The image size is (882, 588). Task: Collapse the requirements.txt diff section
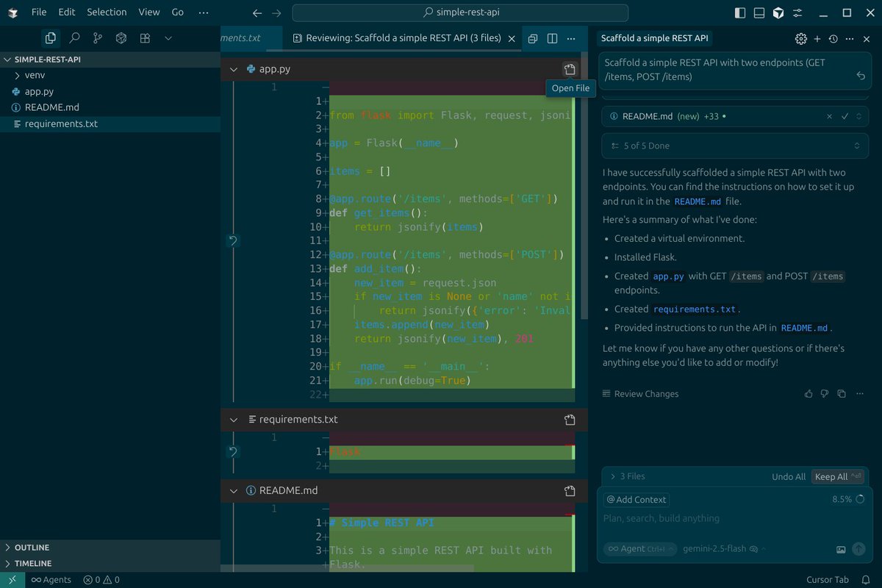pyautogui.click(x=234, y=420)
